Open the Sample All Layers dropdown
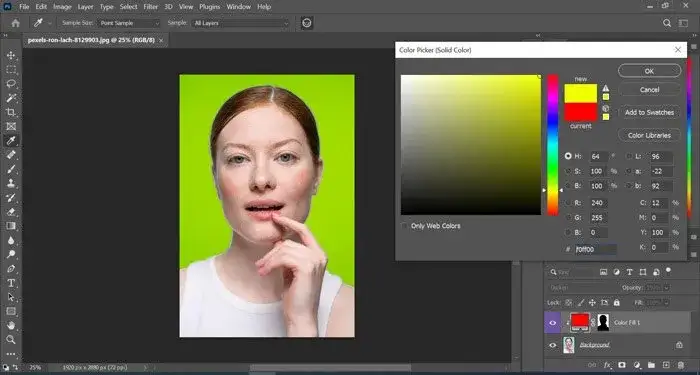 (x=241, y=23)
